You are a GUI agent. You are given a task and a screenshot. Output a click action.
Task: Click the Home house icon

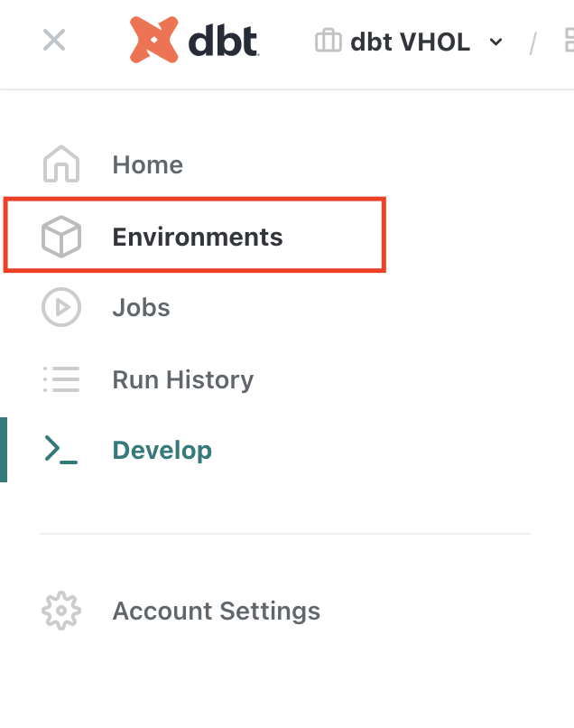(x=61, y=164)
